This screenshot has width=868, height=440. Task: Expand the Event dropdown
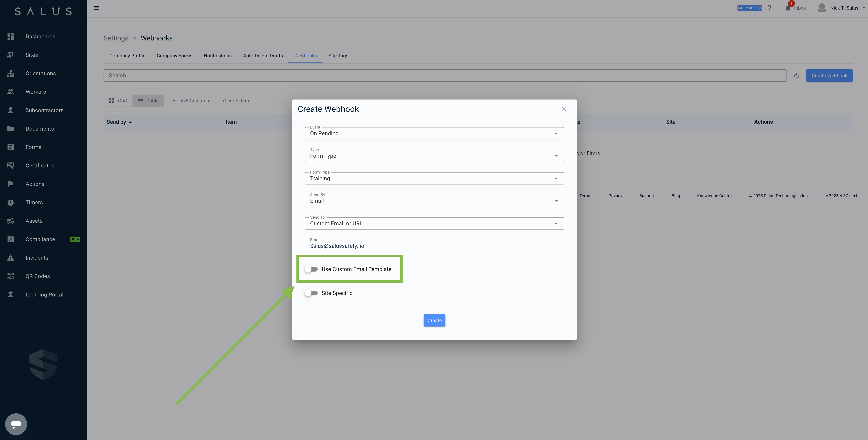(434, 133)
